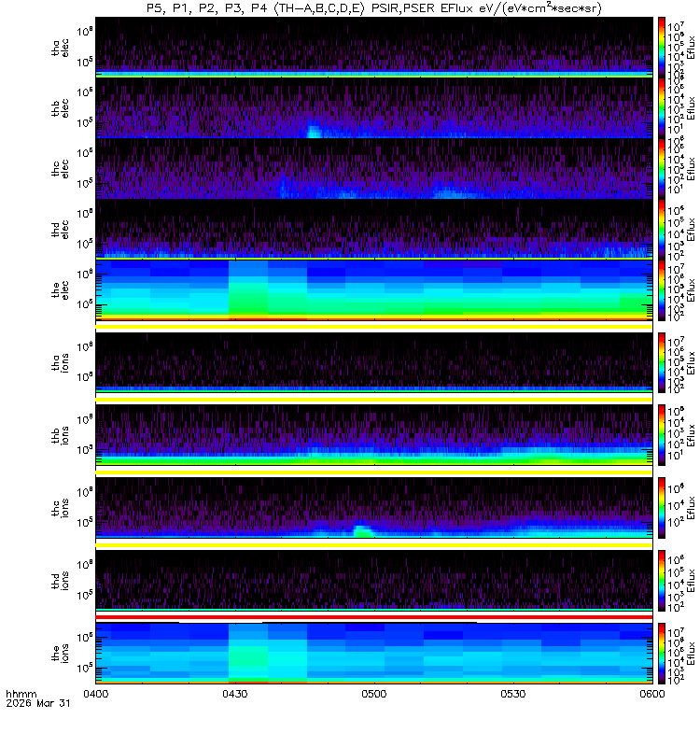Click the 10^5 y-axis tick label of the elec
The height and width of the screenshot is (747, 700).
pyautogui.click(x=84, y=304)
